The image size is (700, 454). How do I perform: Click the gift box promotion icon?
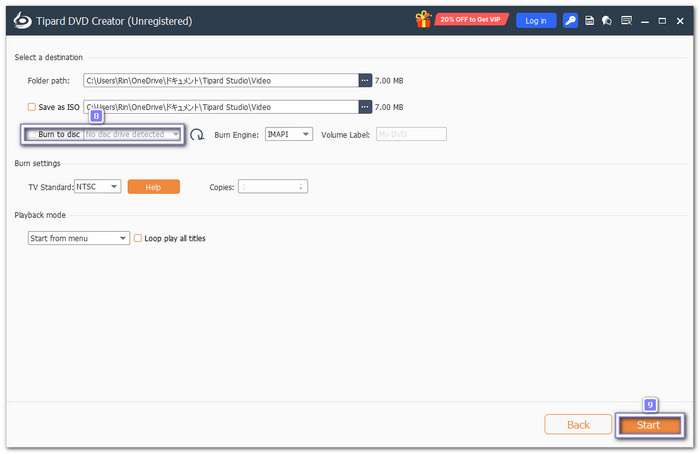[423, 20]
